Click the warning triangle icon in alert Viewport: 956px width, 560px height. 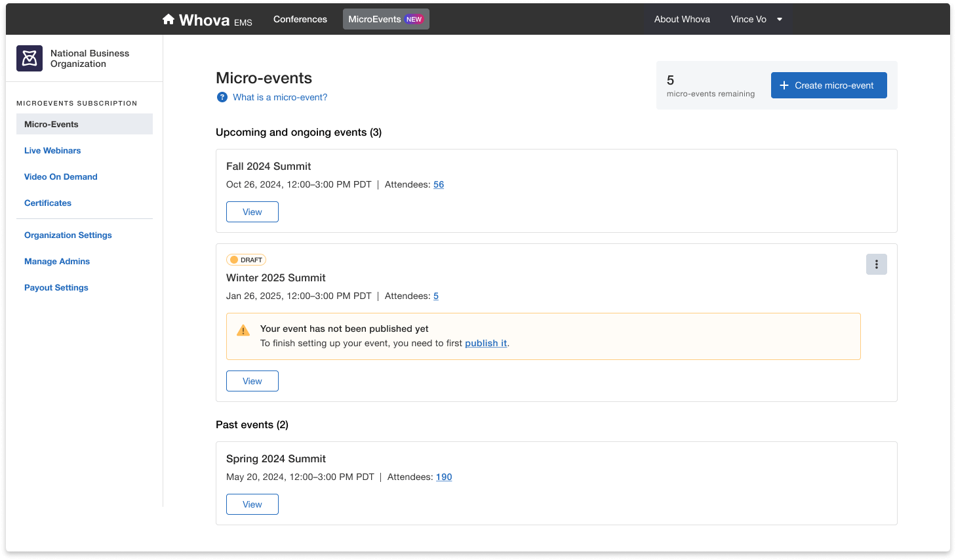tap(243, 330)
